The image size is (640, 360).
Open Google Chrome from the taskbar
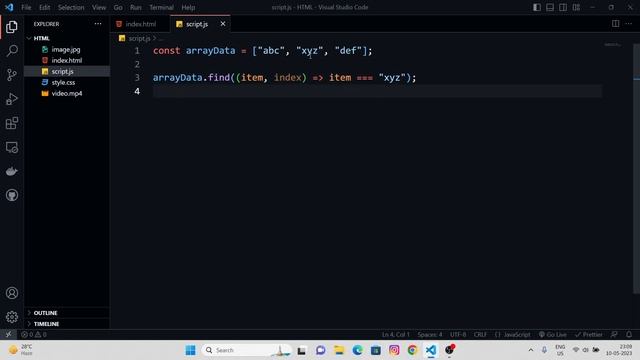click(412, 350)
